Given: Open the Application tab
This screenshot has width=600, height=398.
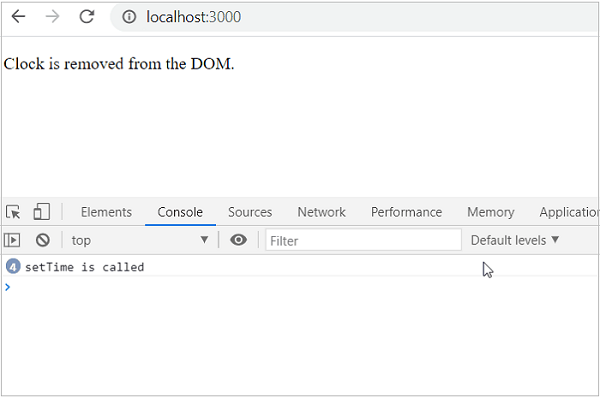Looking at the screenshot, I should [569, 212].
